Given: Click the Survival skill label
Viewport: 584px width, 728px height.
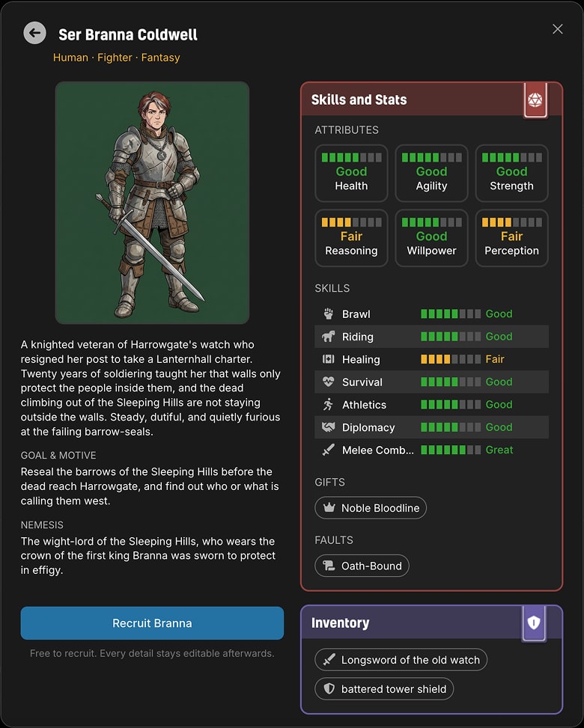Looking at the screenshot, I should (x=362, y=382).
